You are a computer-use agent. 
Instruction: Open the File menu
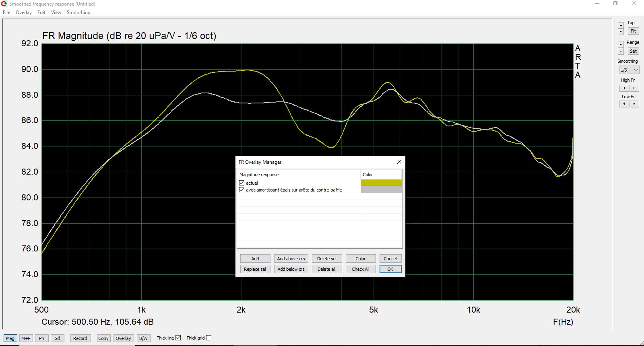click(6, 12)
